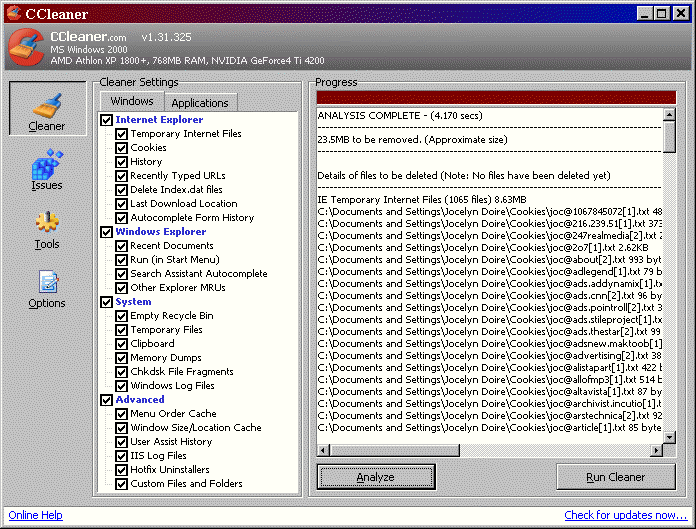This screenshot has height=529, width=696.
Task: Open the Options section in the sidebar
Action: click(47, 289)
